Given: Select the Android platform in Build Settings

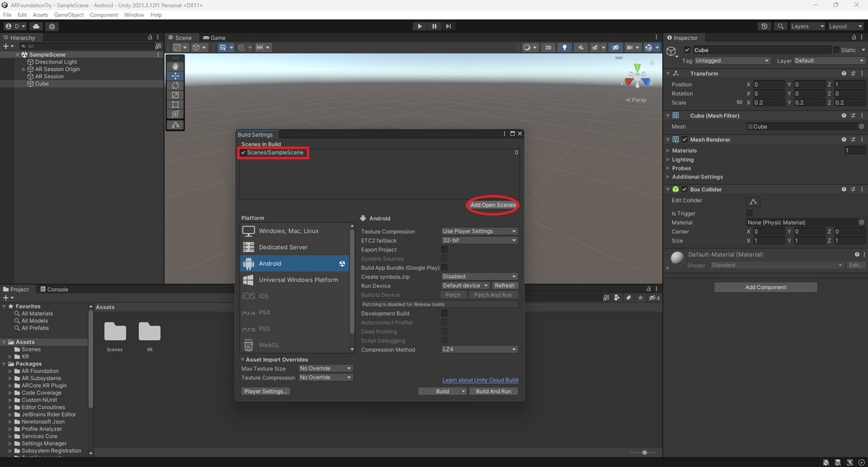Looking at the screenshot, I should (x=294, y=264).
